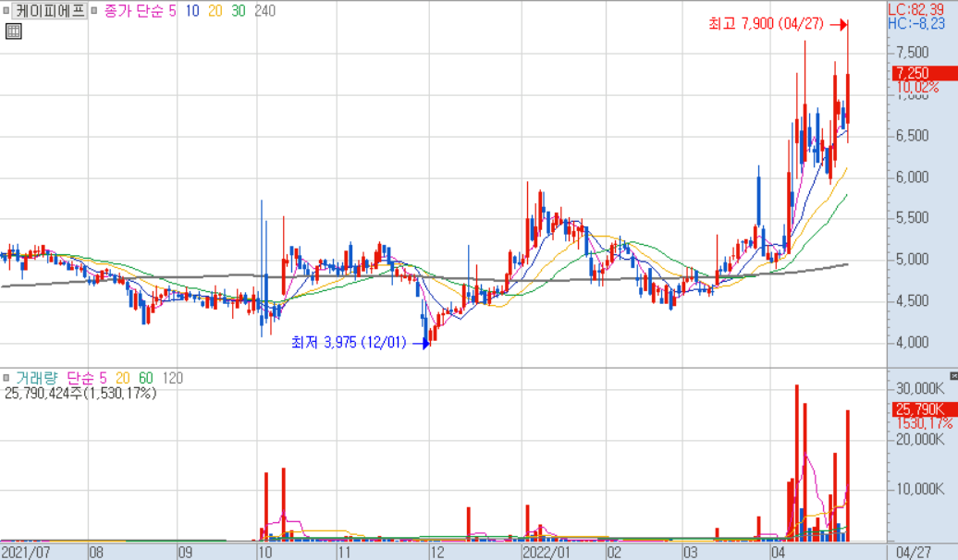
Task: Click the 10 month axis label
Action: (x=264, y=553)
